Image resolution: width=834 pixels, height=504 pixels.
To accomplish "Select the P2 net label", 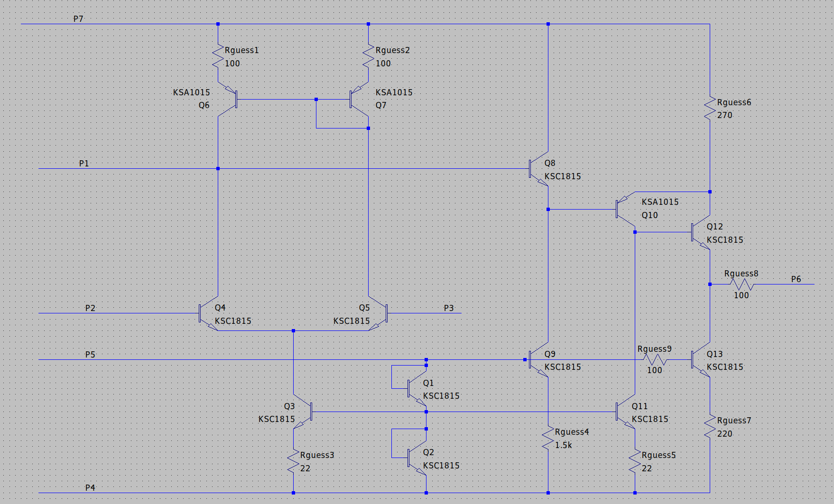I will (x=90, y=308).
